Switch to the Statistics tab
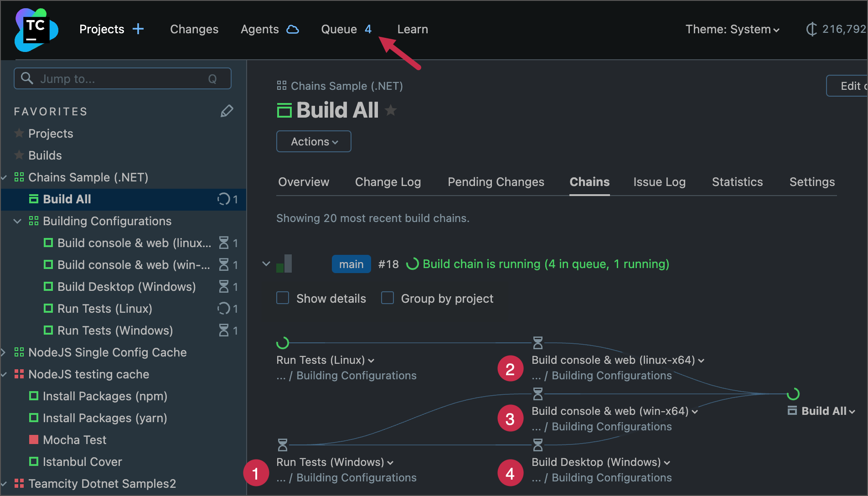The width and height of the screenshot is (868, 496). [x=737, y=182]
